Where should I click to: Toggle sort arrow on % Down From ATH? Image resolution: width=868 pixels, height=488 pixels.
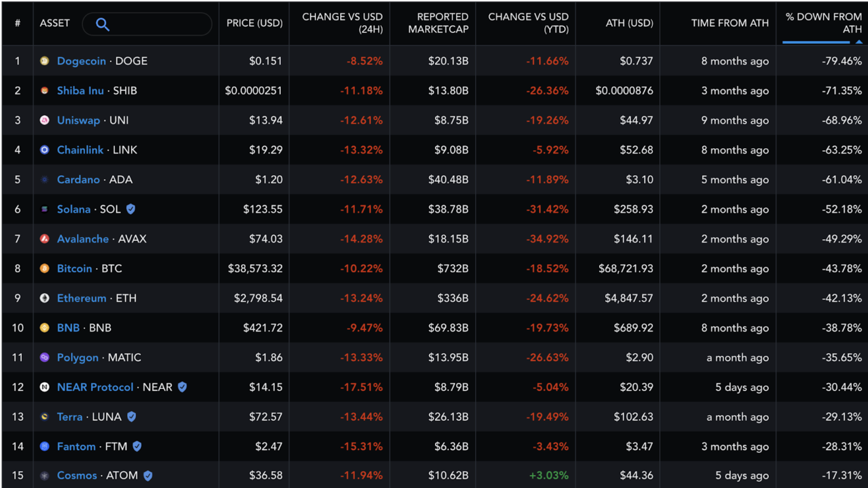pyautogui.click(x=858, y=42)
